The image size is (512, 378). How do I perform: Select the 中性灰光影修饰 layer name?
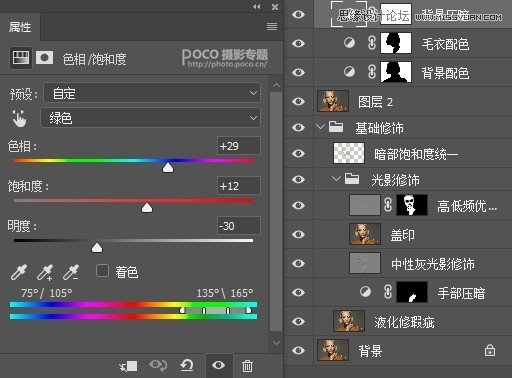pyautogui.click(x=433, y=264)
